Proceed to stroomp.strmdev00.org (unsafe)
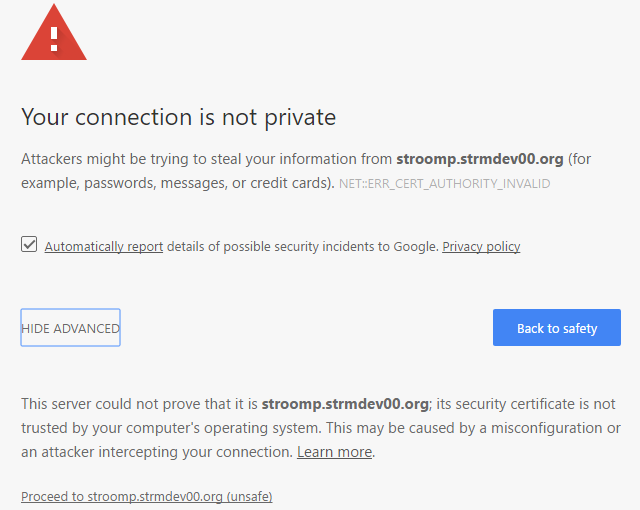 click(x=147, y=496)
